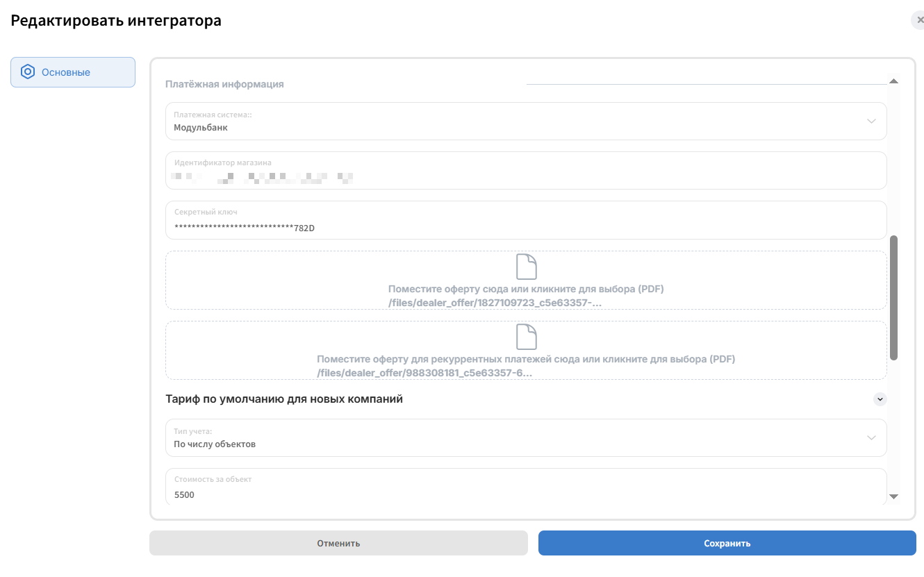Screen dimensions: 924x577
Task: Click the scrollbar down arrow
Action: point(894,496)
